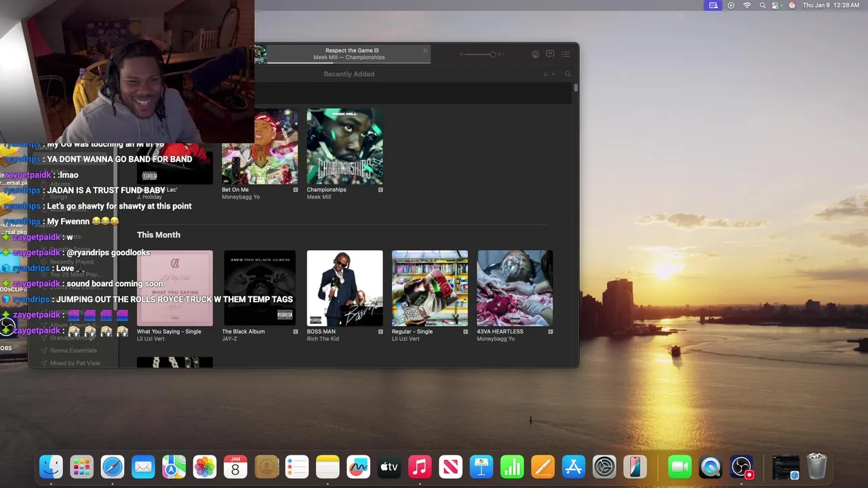Open the Trash in the Dock
Image resolution: width=868 pixels, height=488 pixels.
click(816, 466)
